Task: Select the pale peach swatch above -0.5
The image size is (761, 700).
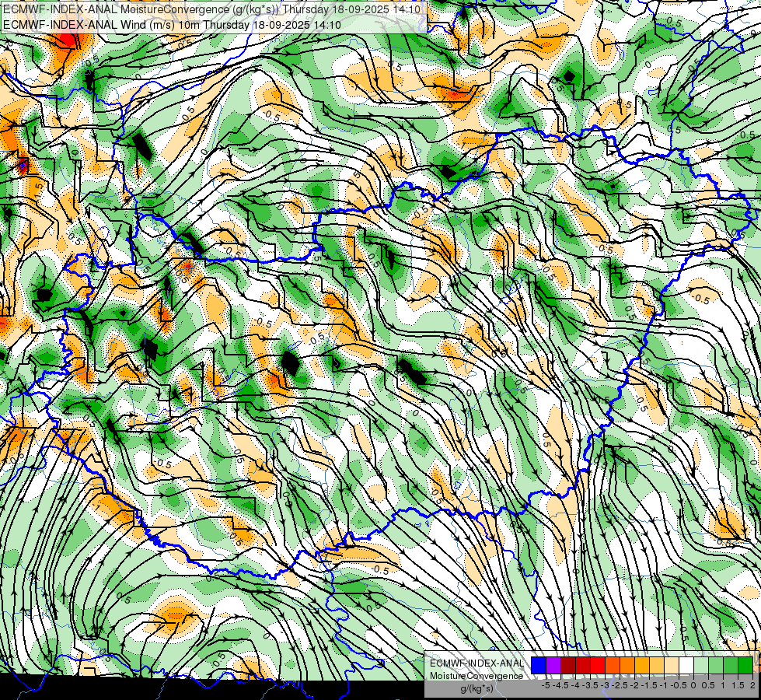Action: [x=672, y=665]
